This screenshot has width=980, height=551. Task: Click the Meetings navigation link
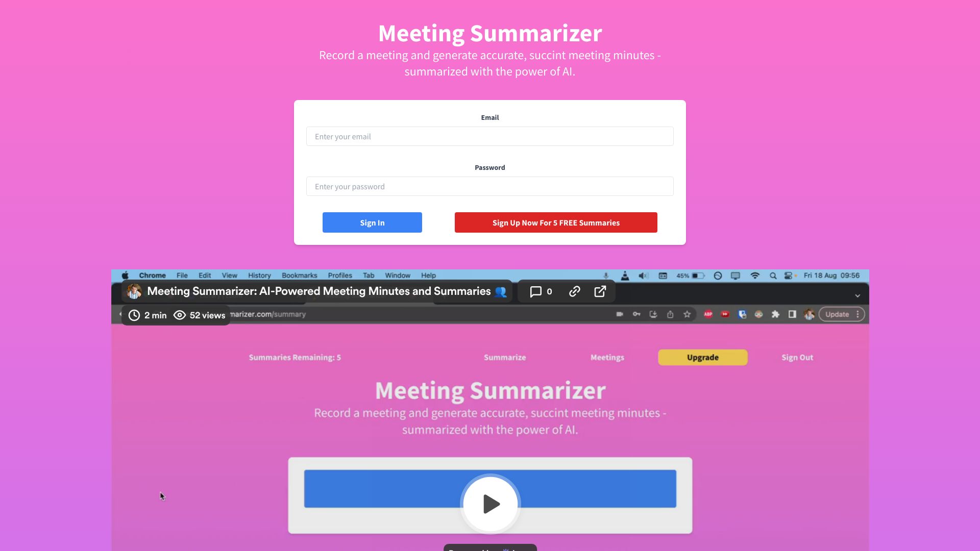click(606, 357)
